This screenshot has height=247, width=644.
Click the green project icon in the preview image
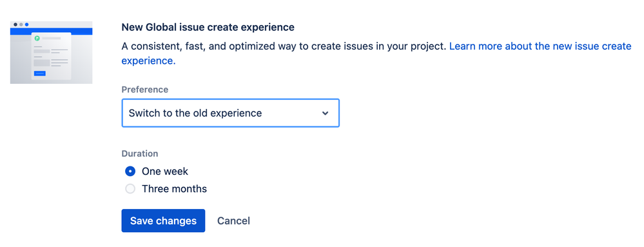click(x=37, y=38)
